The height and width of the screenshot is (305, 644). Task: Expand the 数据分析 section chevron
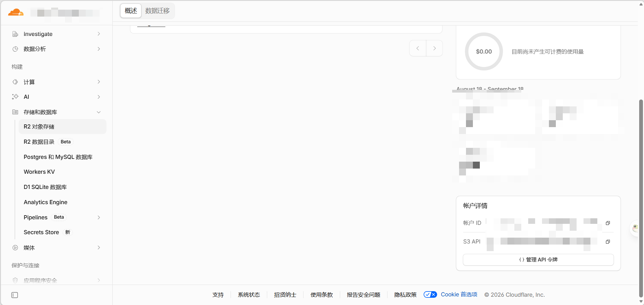[99, 49]
